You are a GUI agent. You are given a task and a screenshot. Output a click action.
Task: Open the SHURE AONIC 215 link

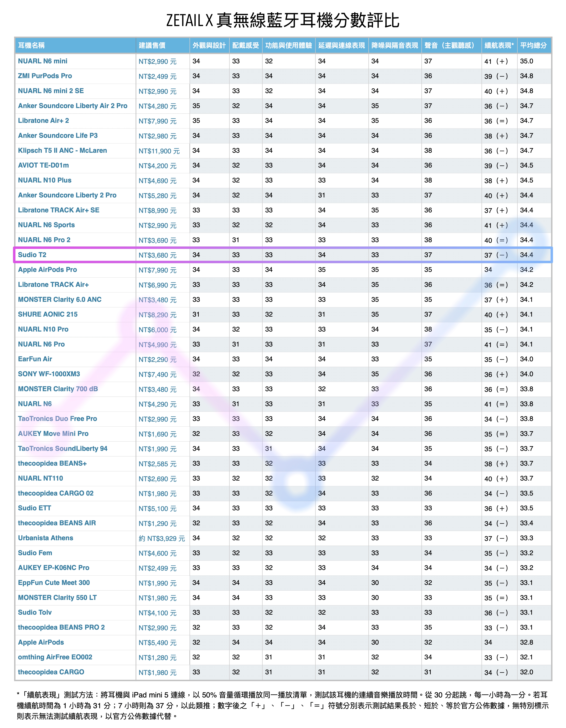48,314
